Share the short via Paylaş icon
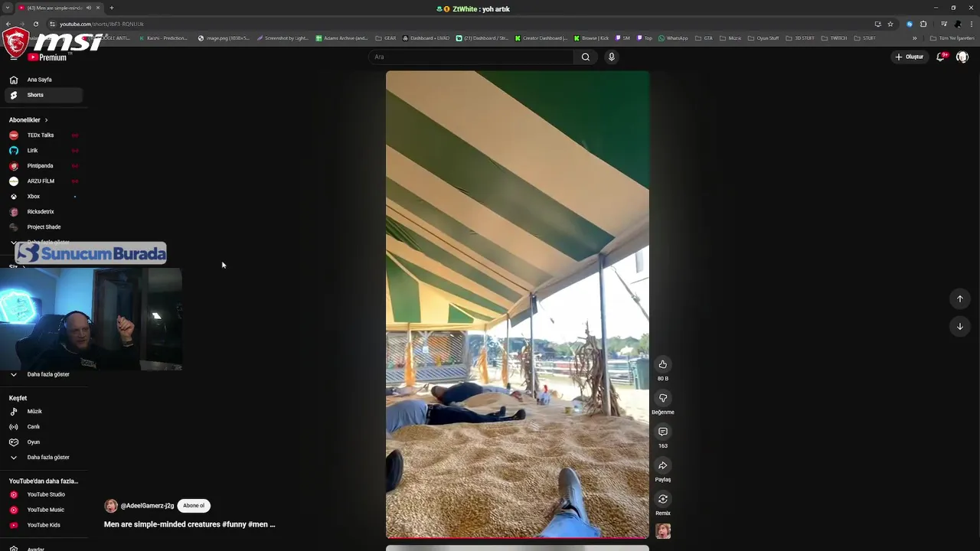The image size is (980, 551). 663,465
